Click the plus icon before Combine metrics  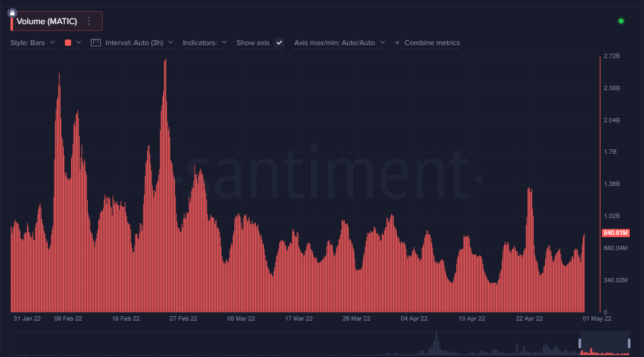(x=397, y=43)
